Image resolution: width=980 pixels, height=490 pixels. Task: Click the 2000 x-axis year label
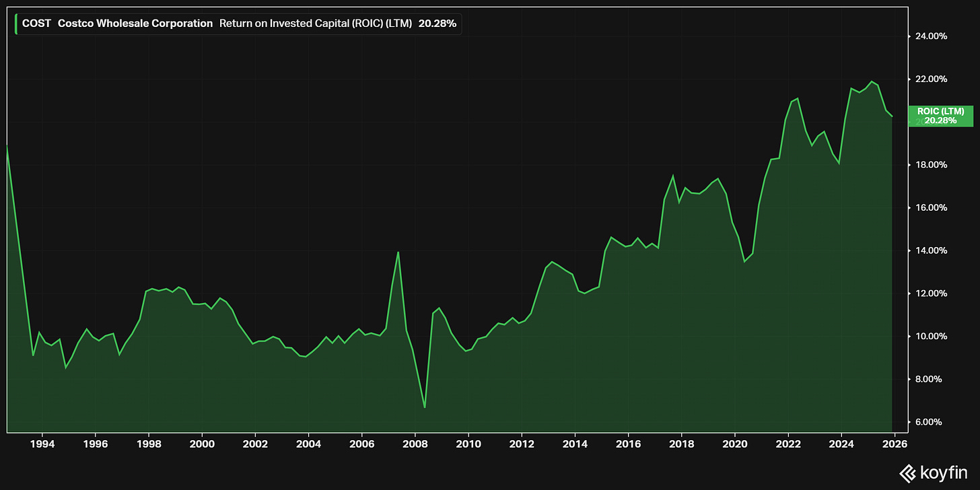[202, 444]
